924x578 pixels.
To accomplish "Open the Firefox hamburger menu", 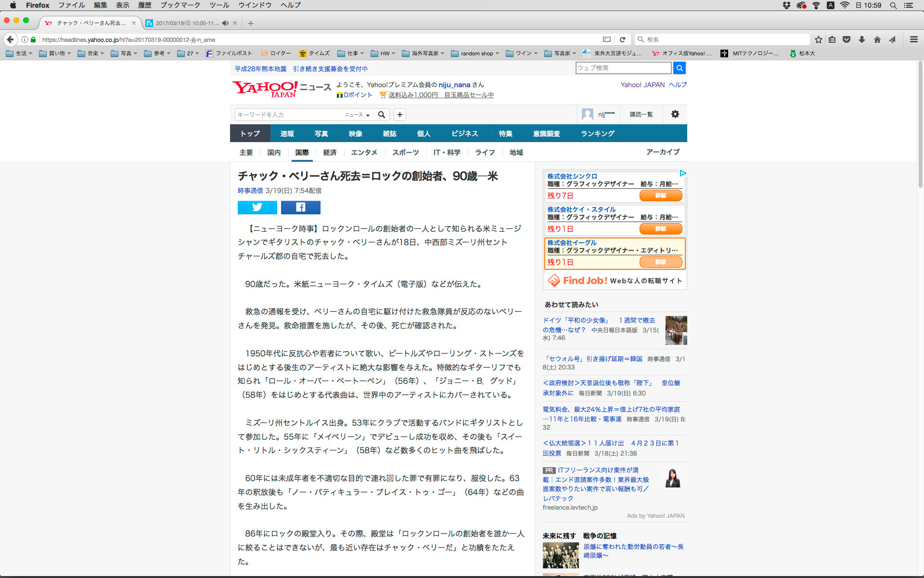I will [913, 39].
